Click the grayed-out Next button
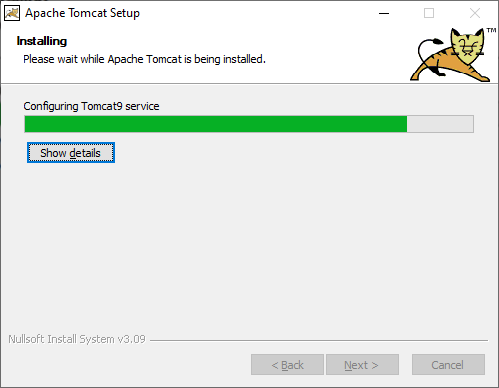The height and width of the screenshot is (388, 499). [362, 365]
